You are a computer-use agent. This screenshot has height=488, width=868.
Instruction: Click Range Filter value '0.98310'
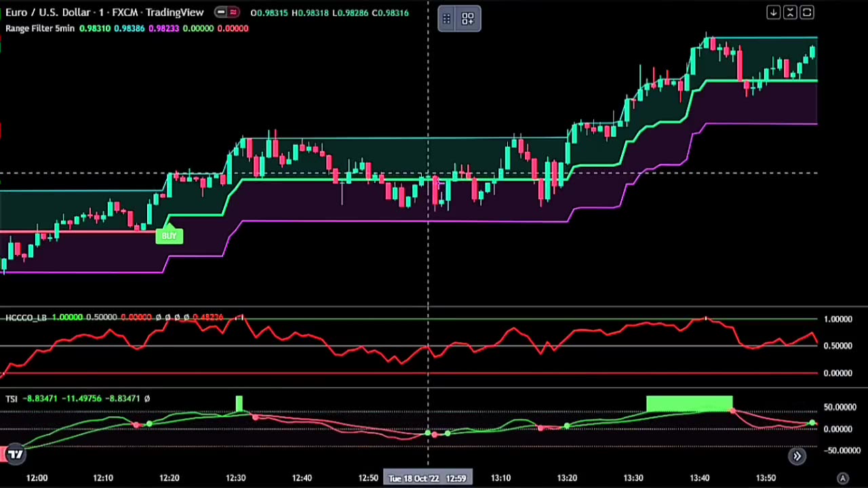click(94, 28)
